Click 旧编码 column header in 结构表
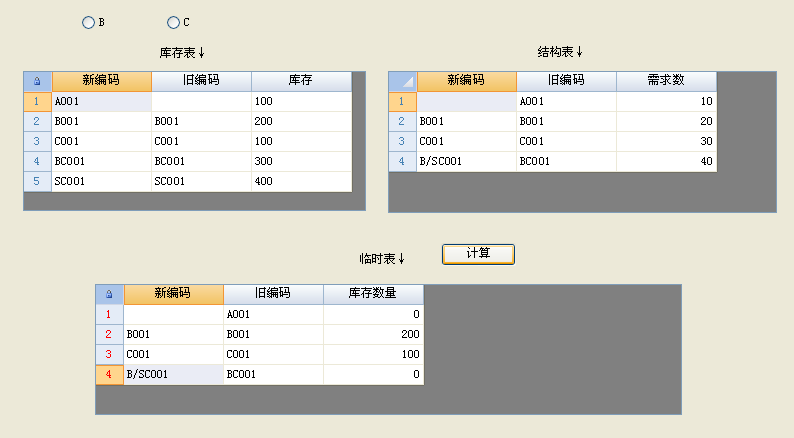This screenshot has height=438, width=794. pos(566,81)
